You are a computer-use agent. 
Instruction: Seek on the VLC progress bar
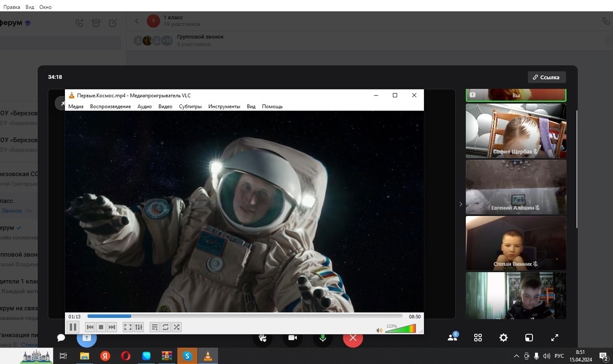tap(245, 316)
